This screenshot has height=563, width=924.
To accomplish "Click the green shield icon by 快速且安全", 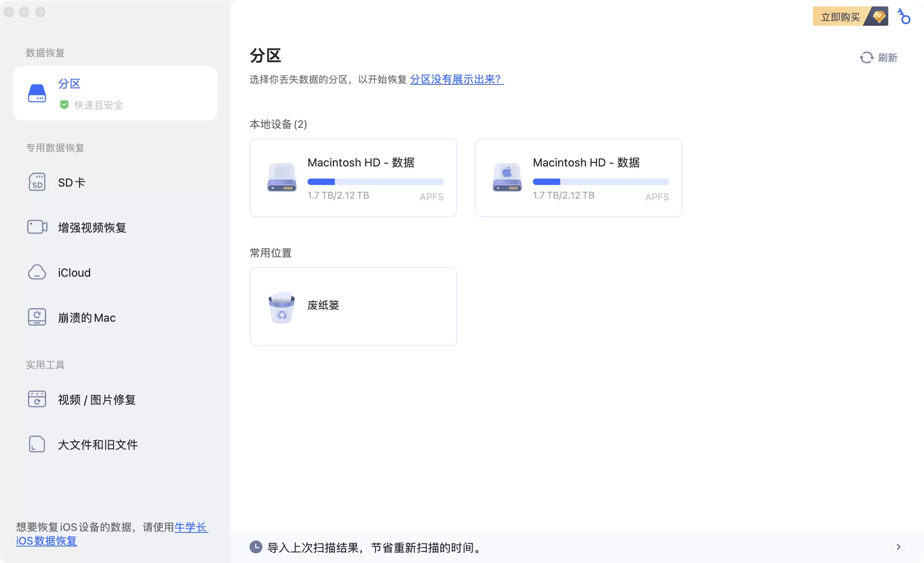I will (64, 105).
